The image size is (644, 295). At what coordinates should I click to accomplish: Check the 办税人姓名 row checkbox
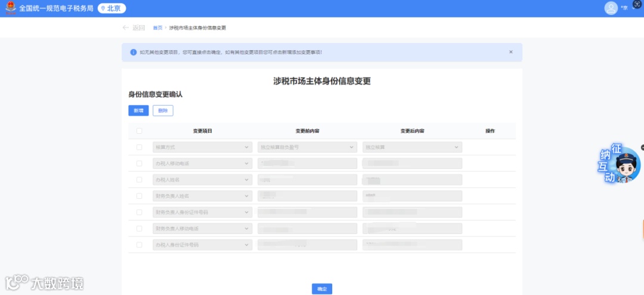click(139, 180)
